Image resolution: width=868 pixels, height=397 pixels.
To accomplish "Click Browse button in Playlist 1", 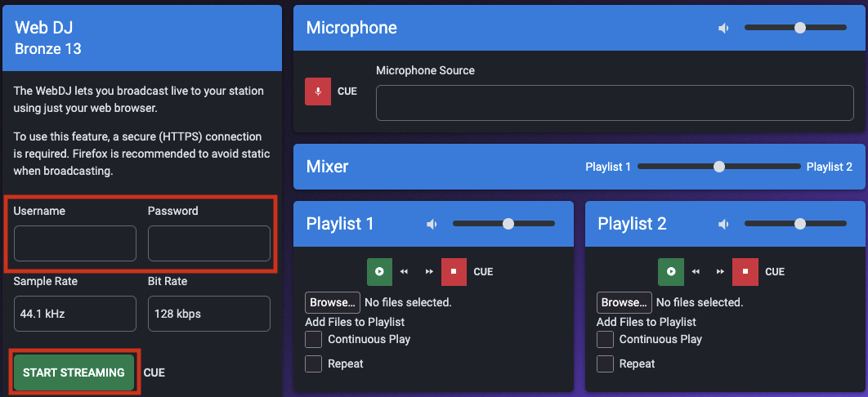I will (332, 302).
